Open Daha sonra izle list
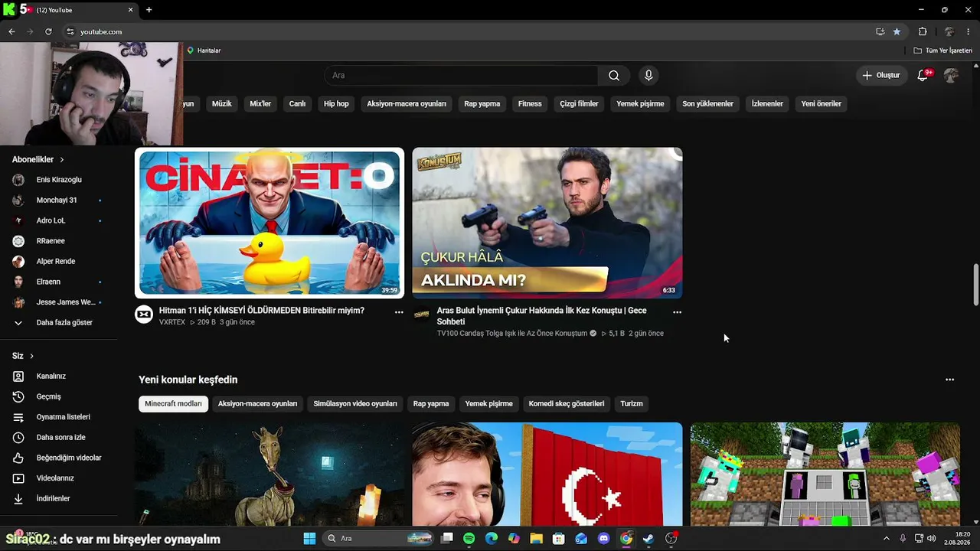This screenshot has height=551, width=980. point(59,437)
